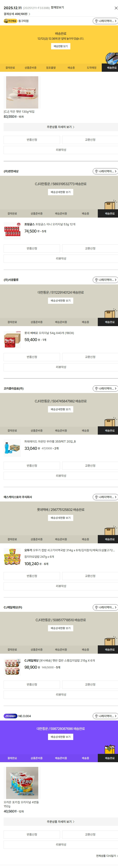
Task: Click 리뷰작성 for the 파워에이드 order
Action: coord(61,476)
